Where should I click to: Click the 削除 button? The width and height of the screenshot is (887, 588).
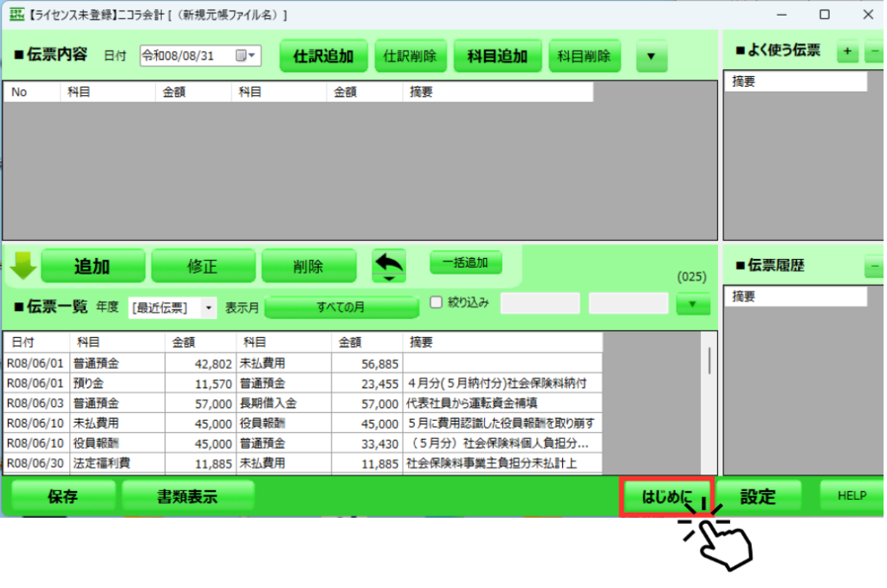[x=308, y=266]
